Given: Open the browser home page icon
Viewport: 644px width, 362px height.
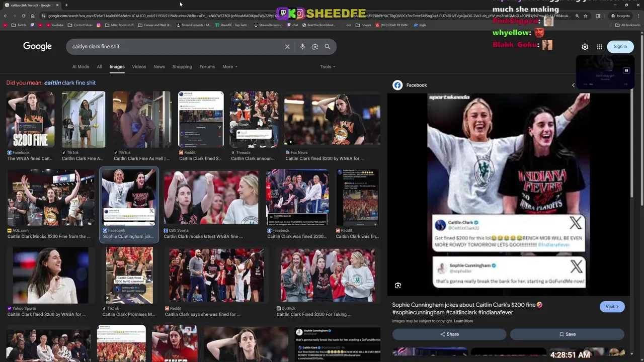Looking at the screenshot, I should click(x=33, y=16).
